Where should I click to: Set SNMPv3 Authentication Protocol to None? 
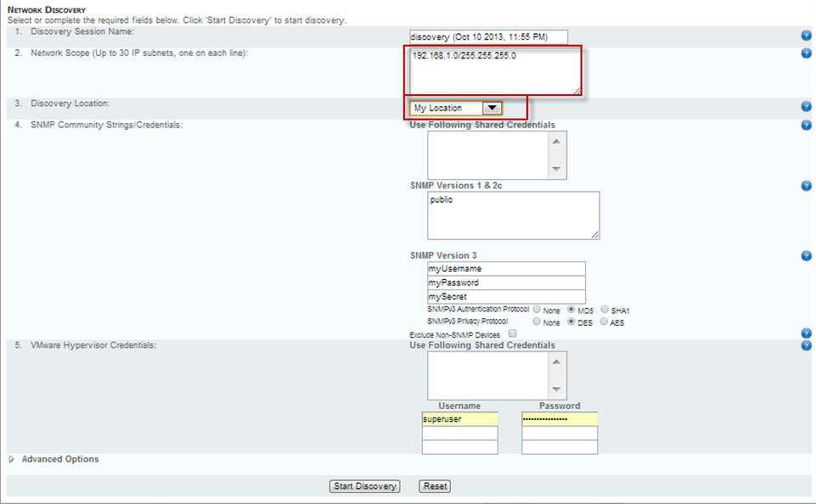537,310
